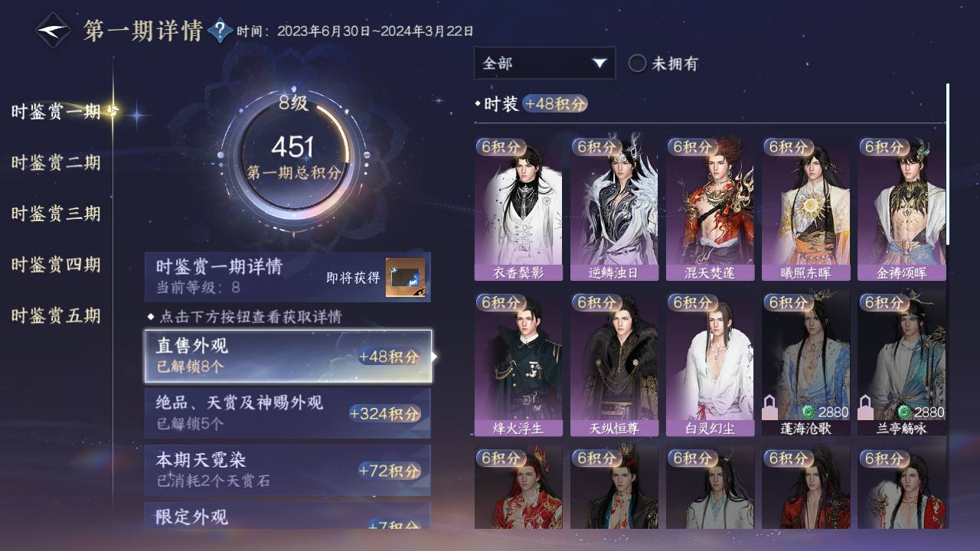This screenshot has height=551, width=980.
Task: Select the 衣香鬓影 outfit thumbnail
Action: click(518, 209)
